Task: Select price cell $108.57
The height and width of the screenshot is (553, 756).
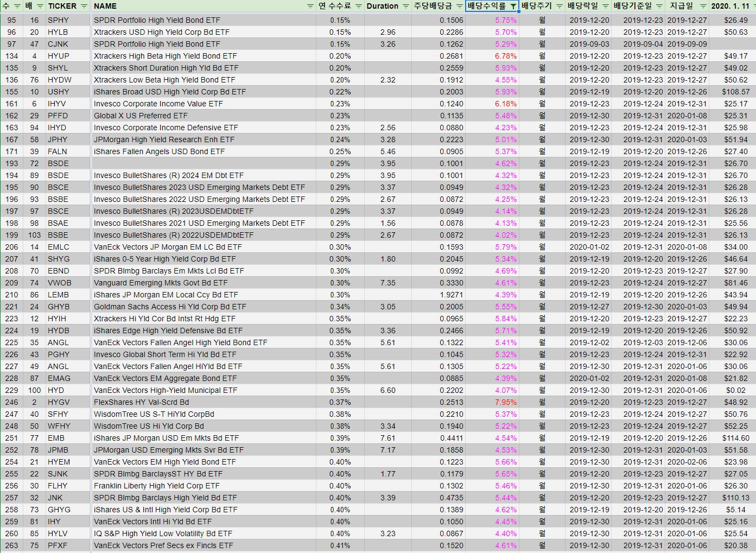Action: [x=733, y=92]
